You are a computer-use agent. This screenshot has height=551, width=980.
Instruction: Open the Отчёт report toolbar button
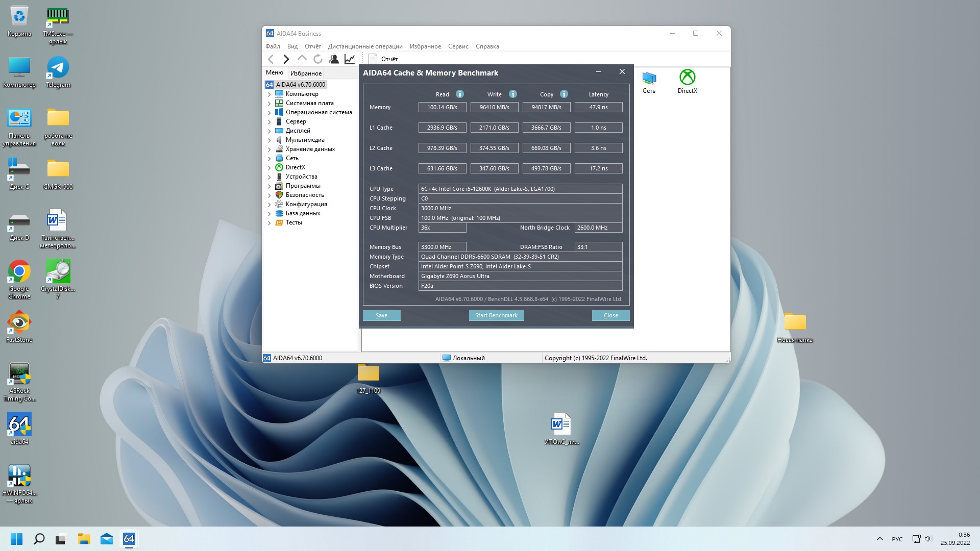[383, 59]
